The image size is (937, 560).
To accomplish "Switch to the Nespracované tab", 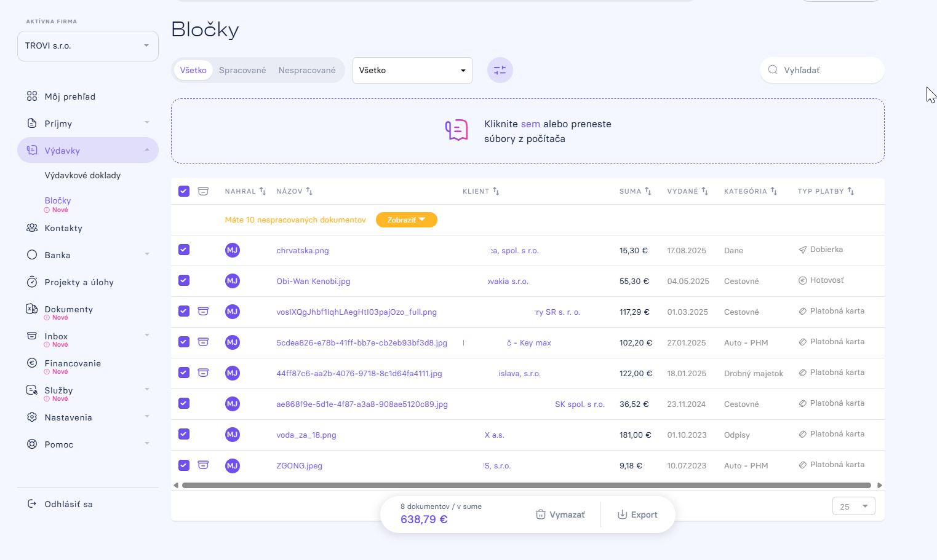I will click(x=307, y=70).
